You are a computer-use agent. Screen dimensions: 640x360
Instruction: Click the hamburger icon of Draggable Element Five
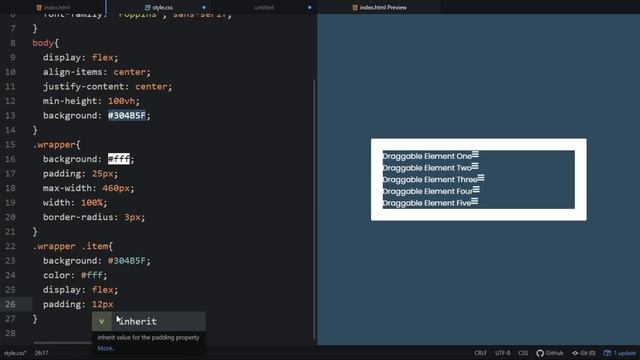point(474,201)
